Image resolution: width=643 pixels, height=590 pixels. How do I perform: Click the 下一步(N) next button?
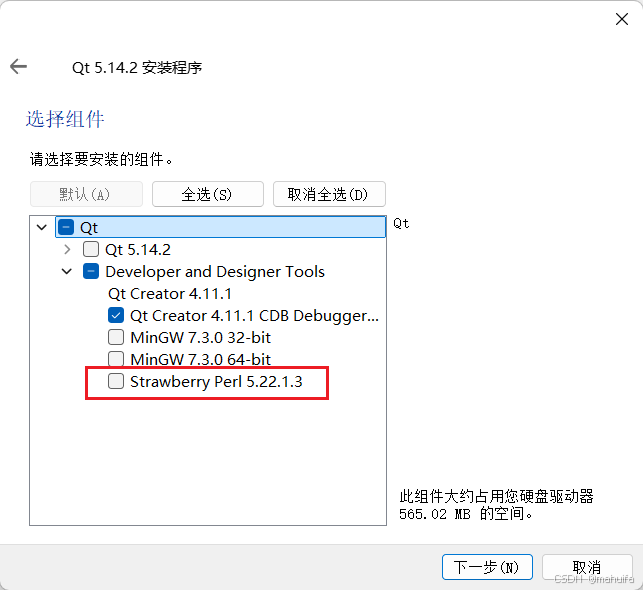click(487, 567)
